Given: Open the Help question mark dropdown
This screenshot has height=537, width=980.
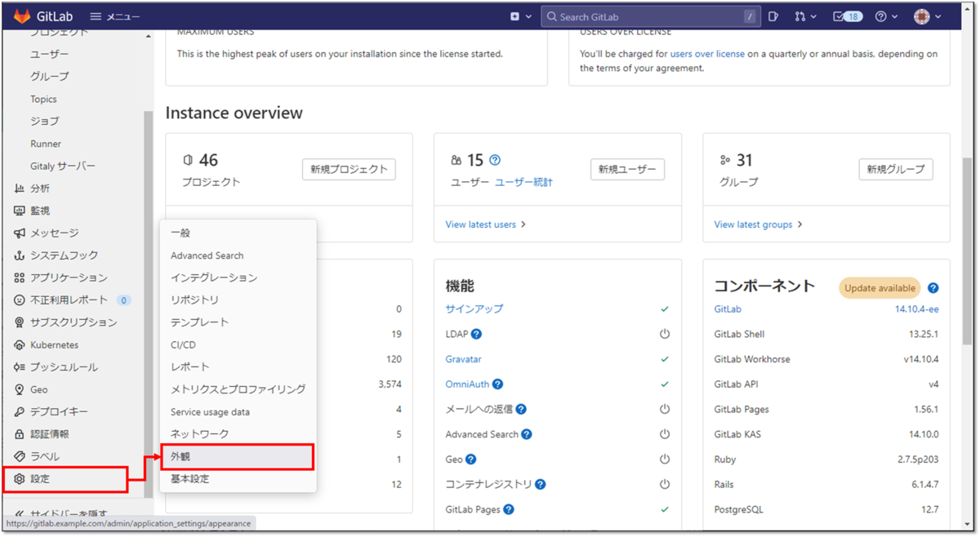Looking at the screenshot, I should click(x=886, y=16).
